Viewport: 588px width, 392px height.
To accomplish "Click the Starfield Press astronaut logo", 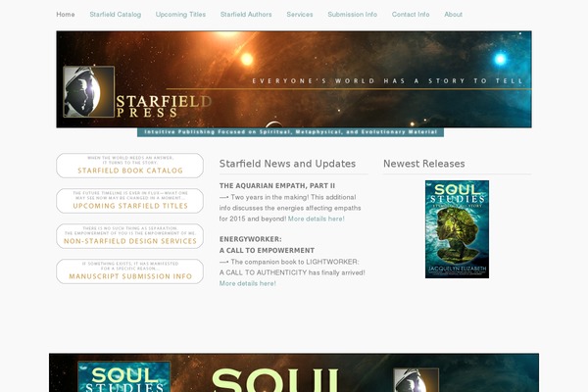I will [89, 91].
